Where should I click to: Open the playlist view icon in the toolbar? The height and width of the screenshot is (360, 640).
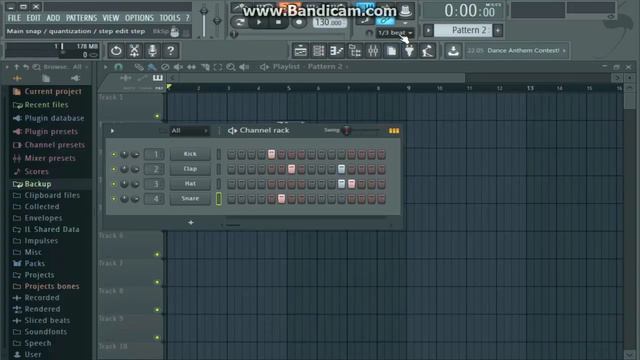(300, 51)
